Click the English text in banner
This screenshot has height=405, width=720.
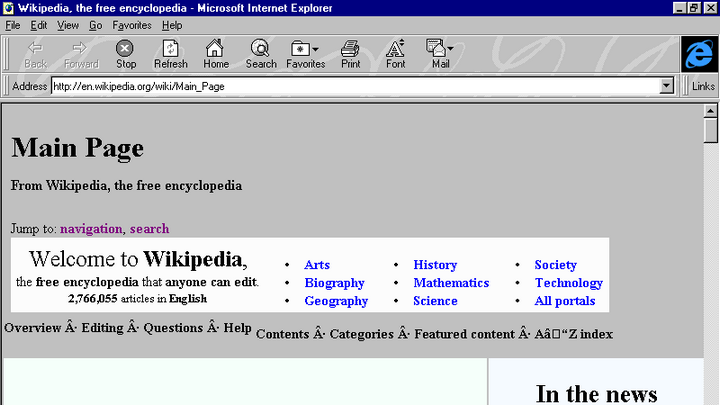tap(188, 299)
